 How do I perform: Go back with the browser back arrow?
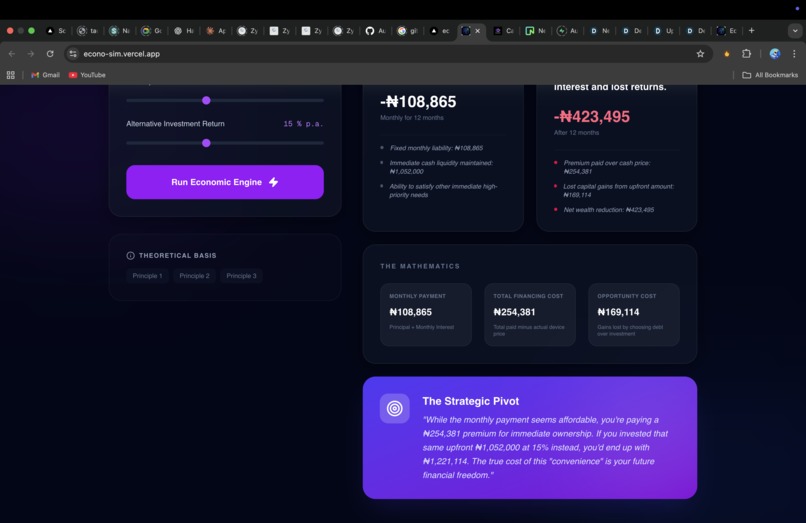coord(12,53)
